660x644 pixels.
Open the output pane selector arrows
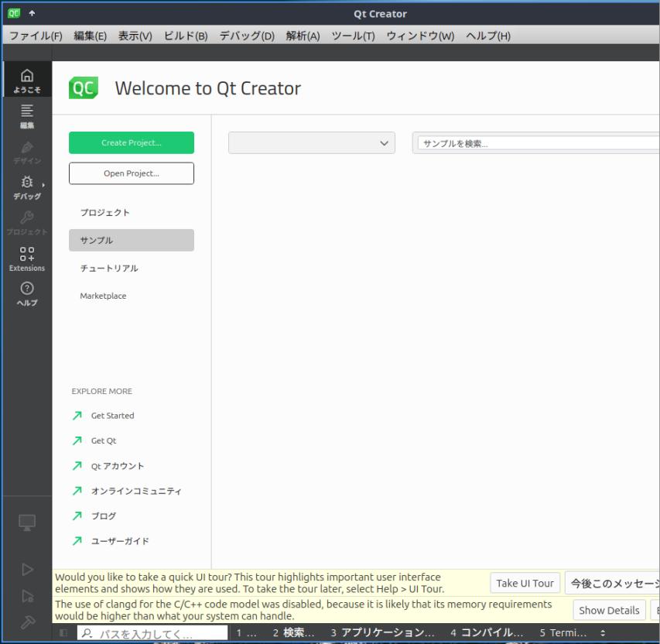click(603, 632)
